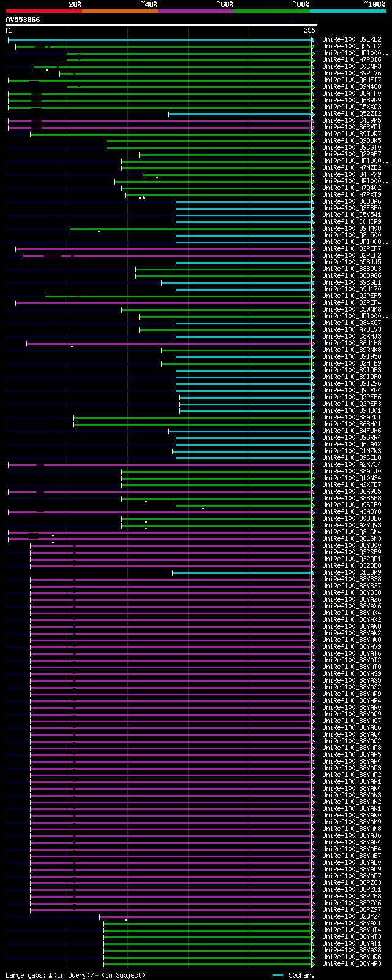392x980 pixels.
Task: Click the UniRef100_A7NZB2 entry
Action: [x=352, y=167]
